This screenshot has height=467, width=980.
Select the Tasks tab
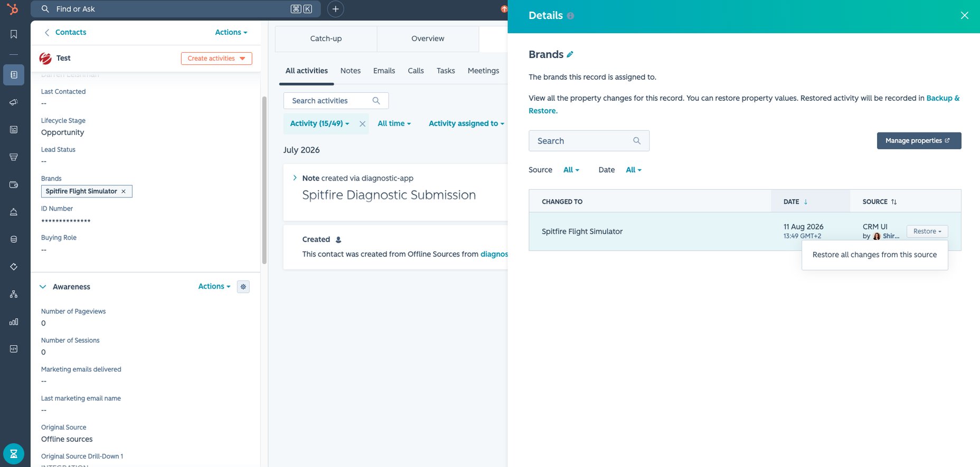[446, 71]
